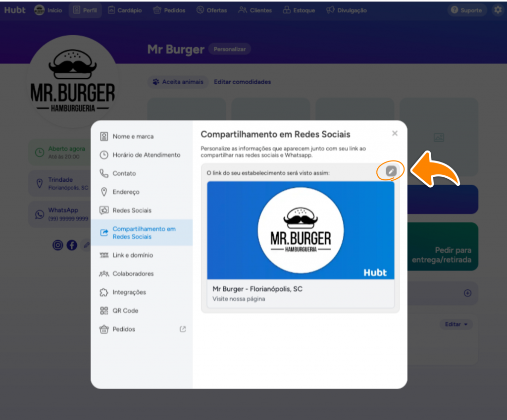
Task: Click the basket icon for Pedidos in sidebar
Action: [x=104, y=329]
